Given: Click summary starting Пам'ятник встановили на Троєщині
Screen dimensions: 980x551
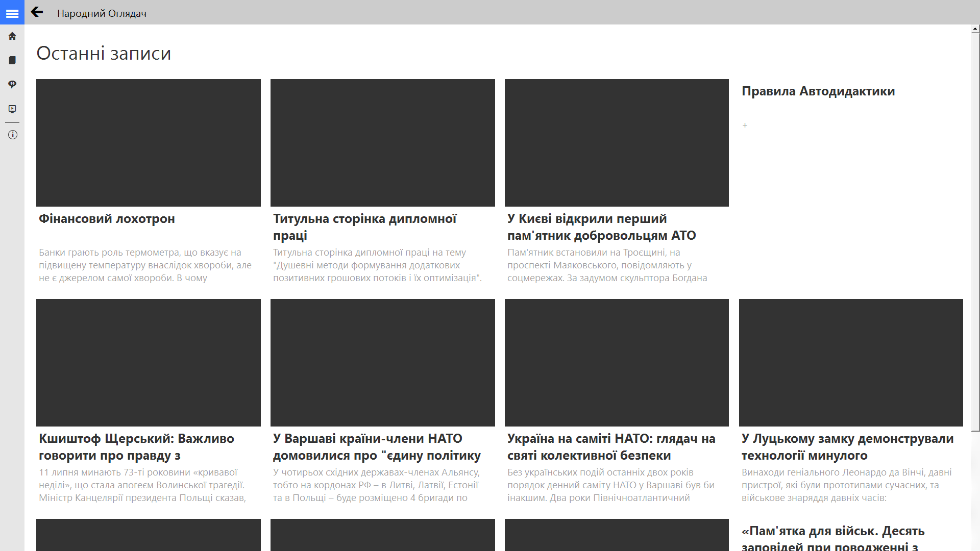Looking at the screenshot, I should pos(607,265).
